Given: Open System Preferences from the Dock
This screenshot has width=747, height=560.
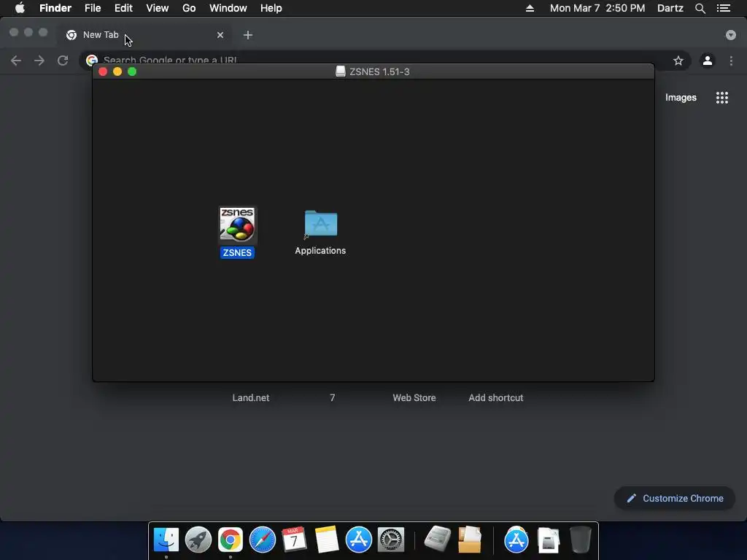Looking at the screenshot, I should pos(391,540).
